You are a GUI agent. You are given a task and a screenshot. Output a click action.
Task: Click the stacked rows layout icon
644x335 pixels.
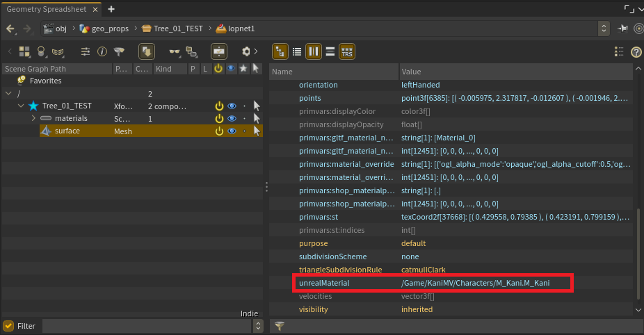(330, 51)
